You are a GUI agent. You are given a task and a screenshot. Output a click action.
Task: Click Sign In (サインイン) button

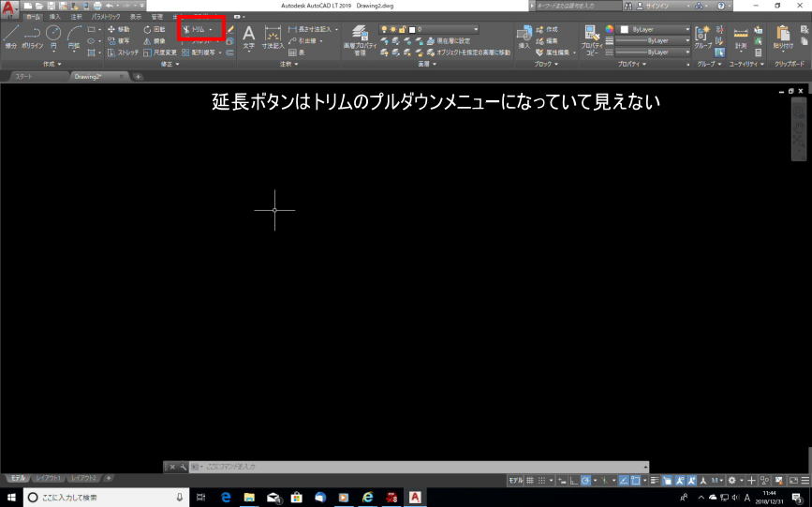656,6
